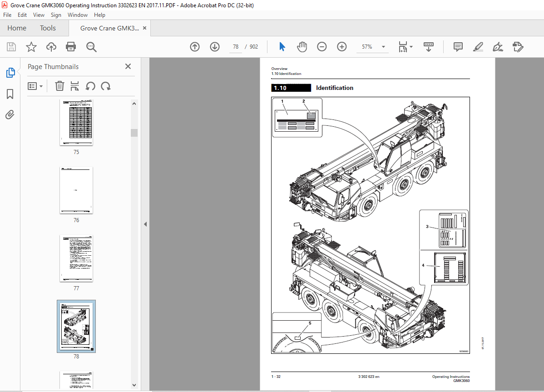Click the 1.10 section number box
The height and width of the screenshot is (392, 544).
tap(291, 88)
